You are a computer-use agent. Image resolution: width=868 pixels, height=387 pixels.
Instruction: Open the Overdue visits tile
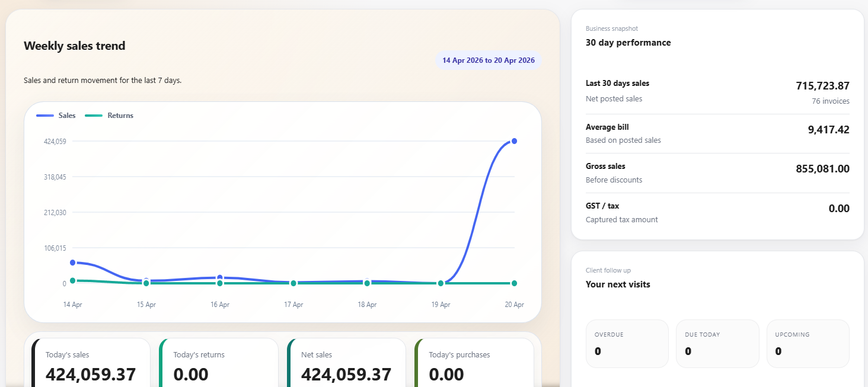pyautogui.click(x=627, y=344)
